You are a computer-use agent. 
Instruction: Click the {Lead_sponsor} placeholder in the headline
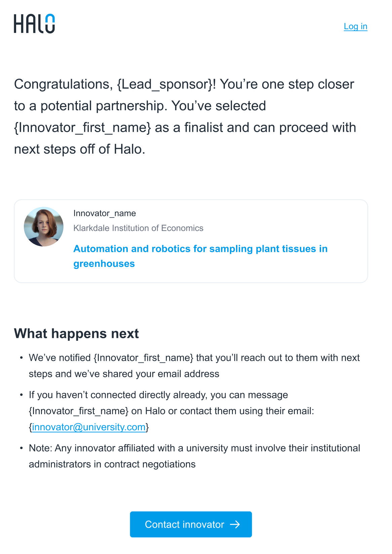coord(164,84)
